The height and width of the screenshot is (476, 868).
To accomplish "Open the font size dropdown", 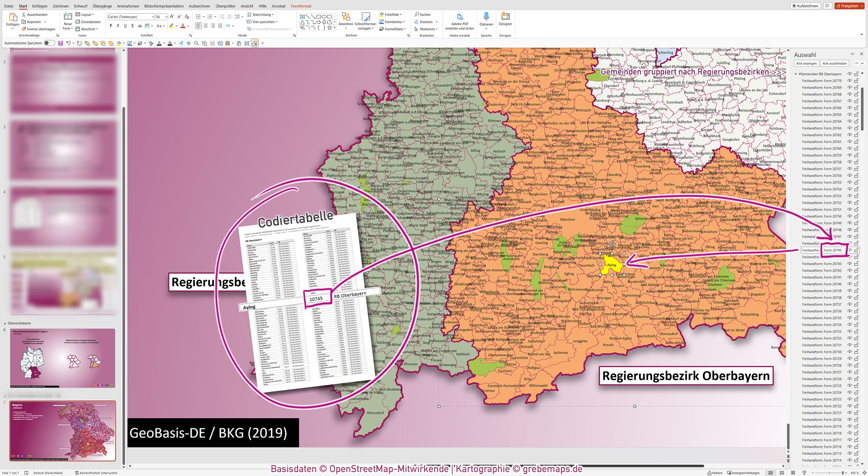I will click(165, 17).
